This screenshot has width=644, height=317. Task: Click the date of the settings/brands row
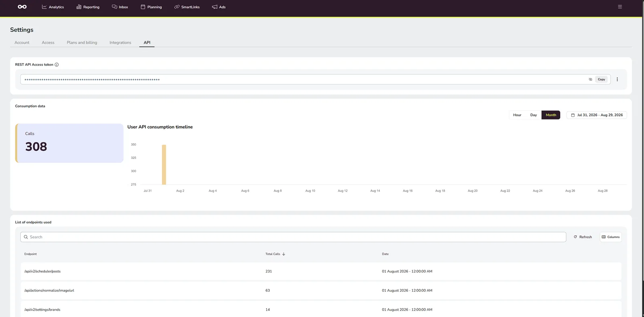click(407, 310)
